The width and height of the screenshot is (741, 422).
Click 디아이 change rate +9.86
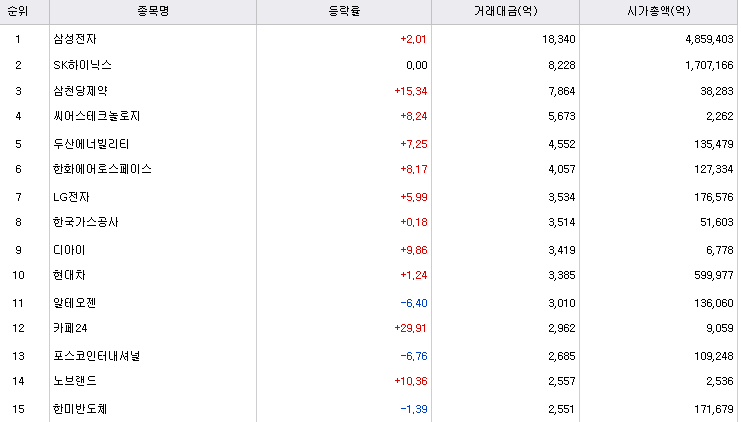(414, 250)
